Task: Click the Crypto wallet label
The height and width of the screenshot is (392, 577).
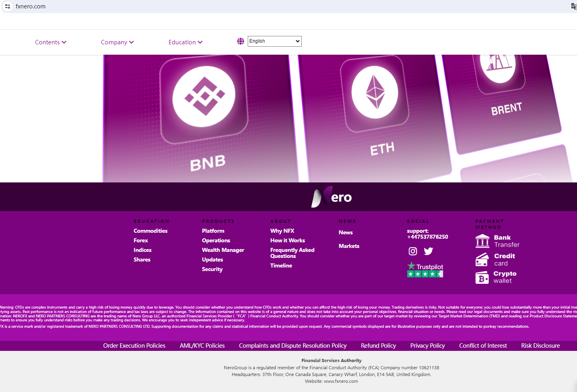Action: pyautogui.click(x=505, y=277)
